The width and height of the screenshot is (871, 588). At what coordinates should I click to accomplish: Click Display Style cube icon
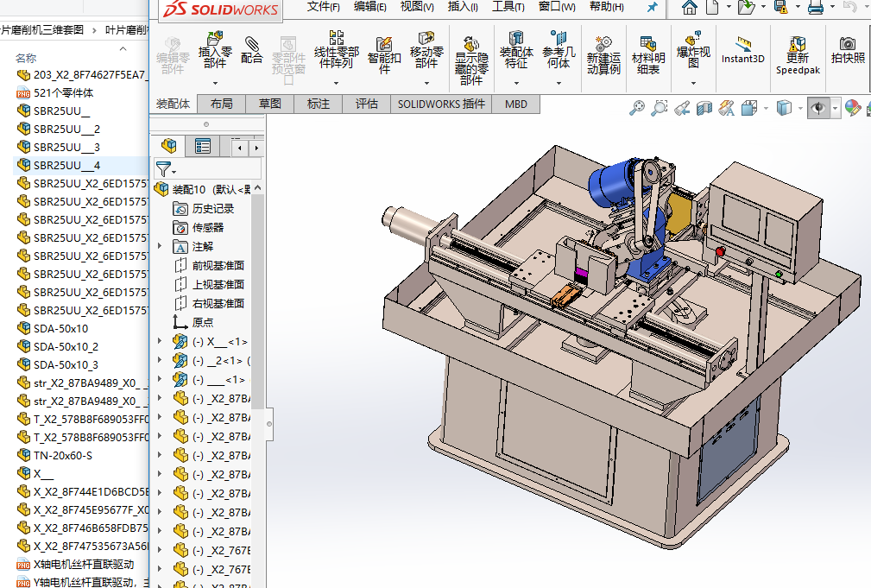pyautogui.click(x=784, y=108)
